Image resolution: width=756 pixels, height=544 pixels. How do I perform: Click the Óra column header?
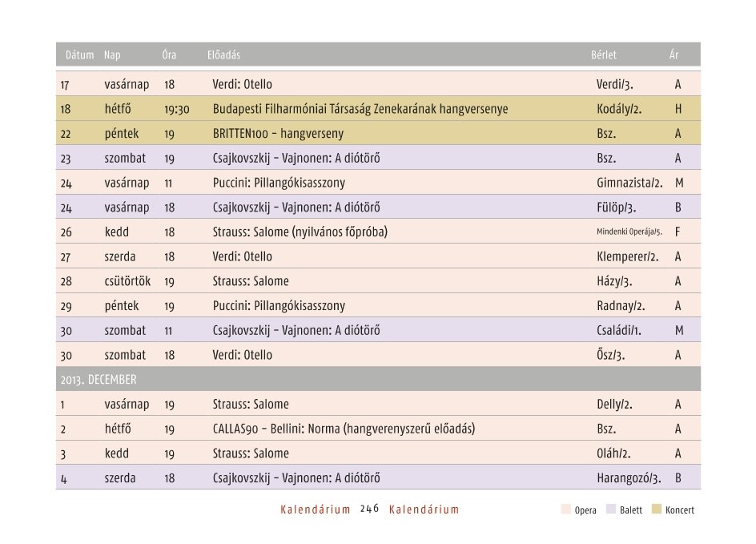pyautogui.click(x=169, y=55)
